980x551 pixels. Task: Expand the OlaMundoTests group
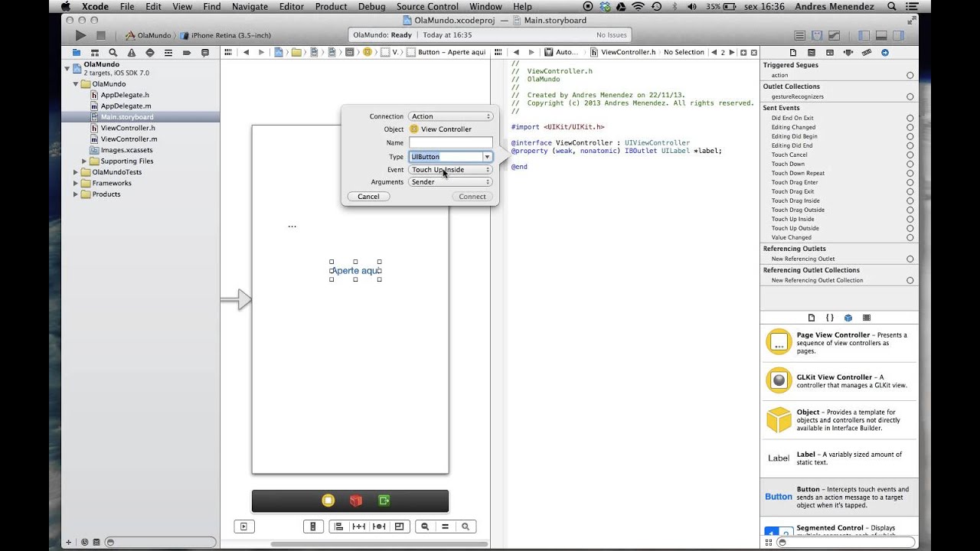(76, 172)
